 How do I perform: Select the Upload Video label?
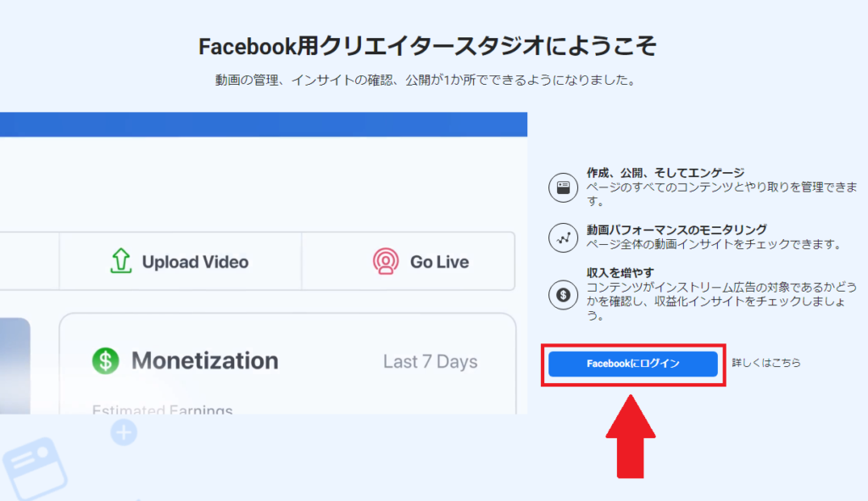(x=196, y=262)
